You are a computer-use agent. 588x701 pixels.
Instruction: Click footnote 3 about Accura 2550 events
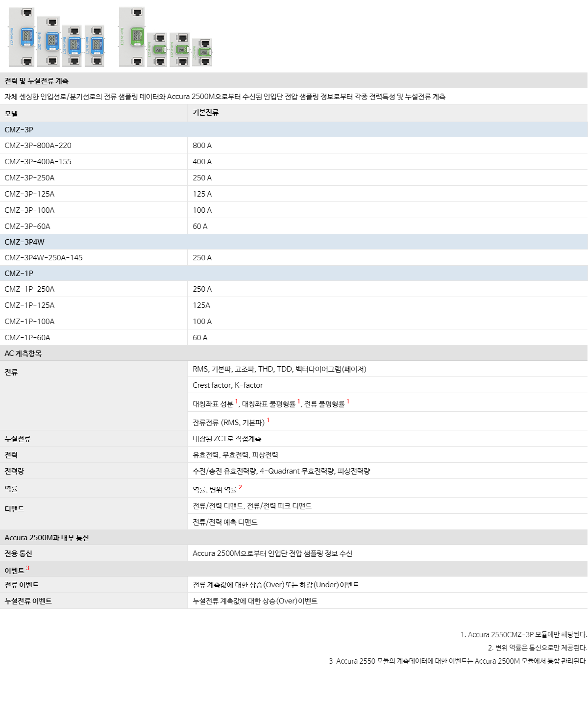(458, 661)
